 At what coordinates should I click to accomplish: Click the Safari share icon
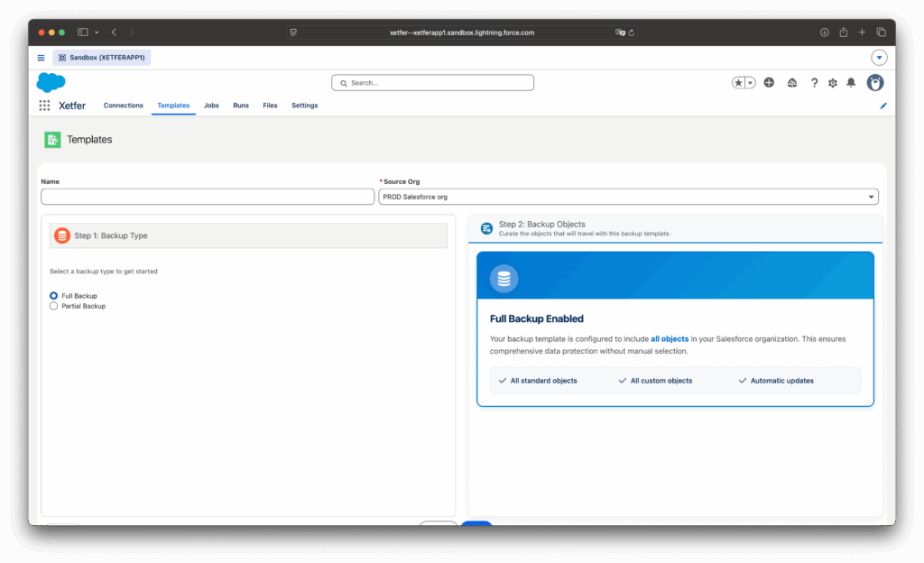(x=844, y=32)
